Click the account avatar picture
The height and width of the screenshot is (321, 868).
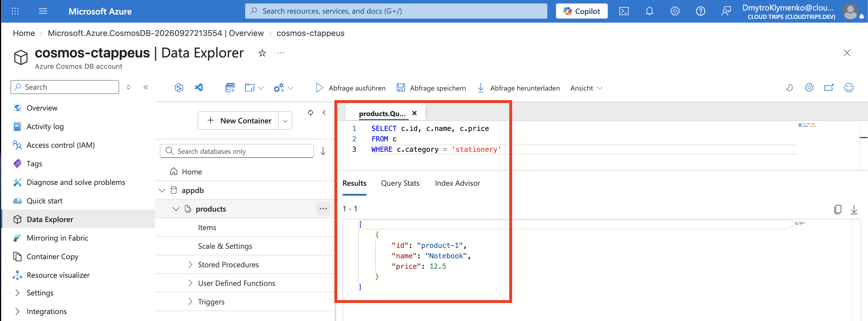pos(851,11)
